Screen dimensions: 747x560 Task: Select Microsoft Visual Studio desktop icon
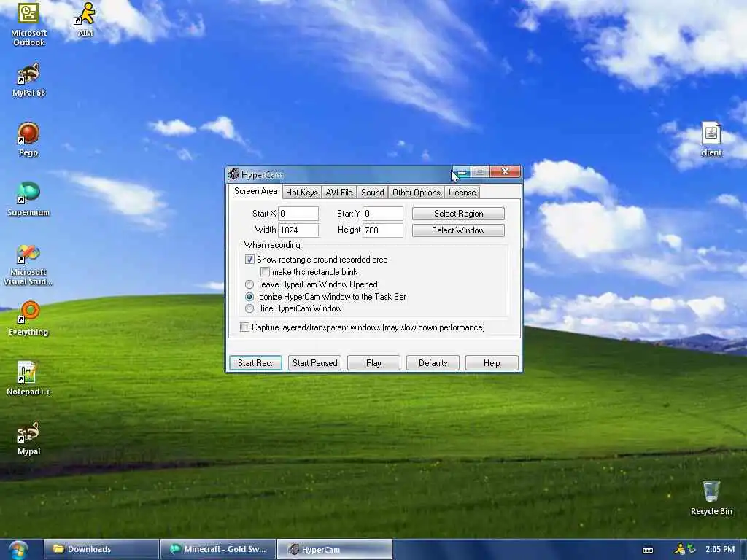point(28,265)
